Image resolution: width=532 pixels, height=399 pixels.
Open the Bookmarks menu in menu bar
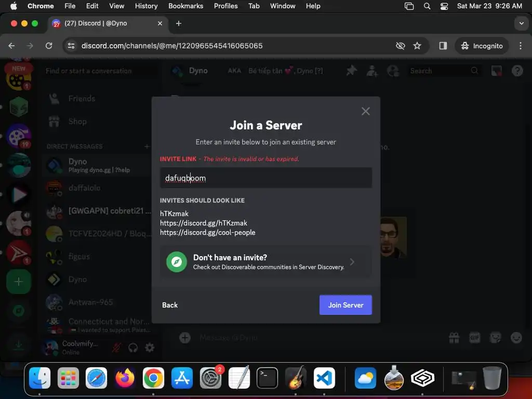185,6
